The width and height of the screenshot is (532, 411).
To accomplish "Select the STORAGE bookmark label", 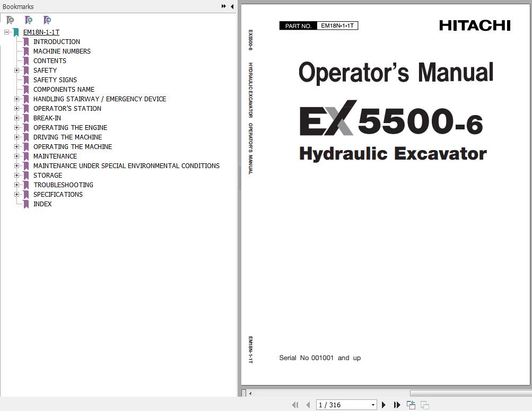I will (48, 176).
